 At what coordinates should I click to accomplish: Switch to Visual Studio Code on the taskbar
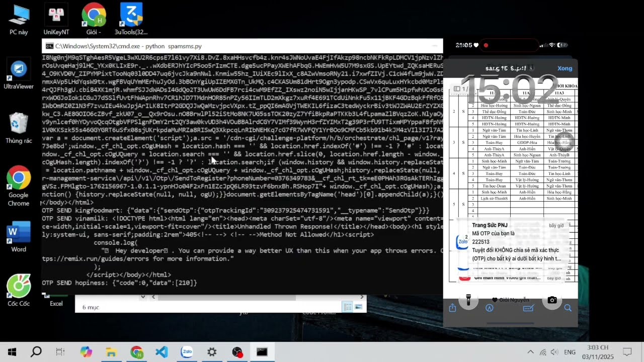162,352
